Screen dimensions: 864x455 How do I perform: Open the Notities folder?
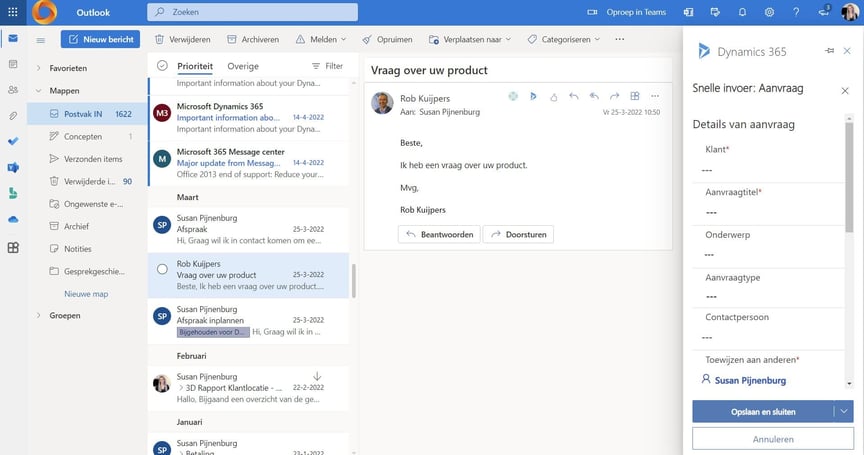coord(87,249)
